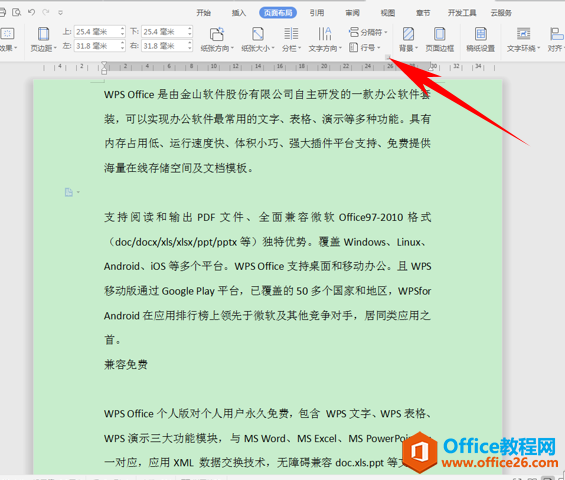
Task: Open the 章节 tab
Action: click(423, 13)
